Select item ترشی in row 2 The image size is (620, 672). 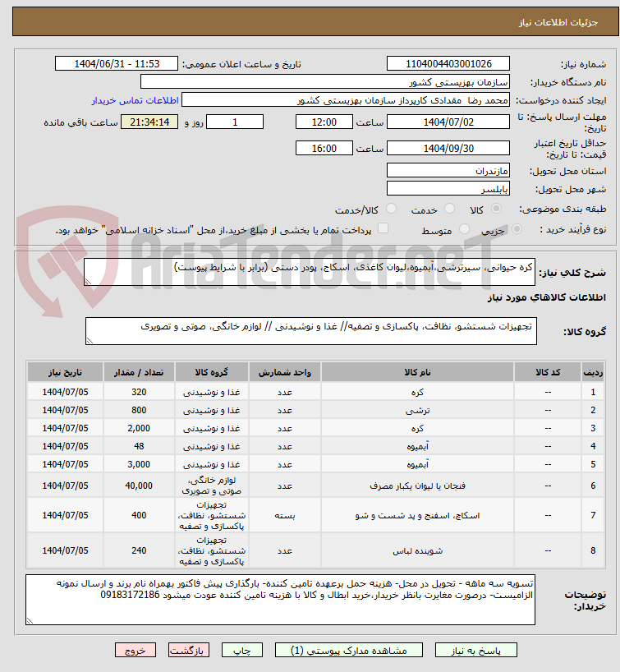[417, 410]
